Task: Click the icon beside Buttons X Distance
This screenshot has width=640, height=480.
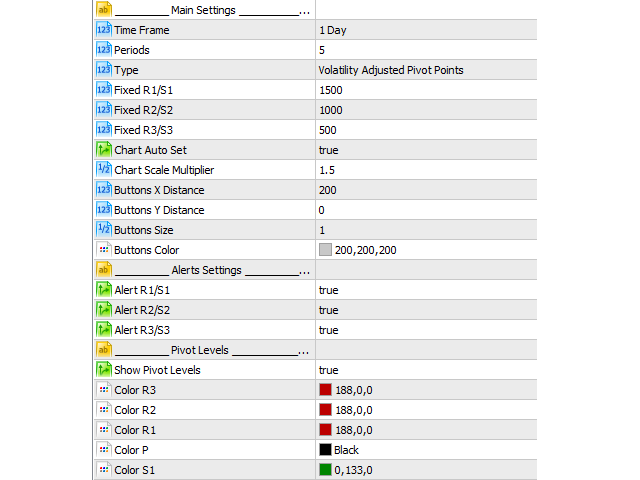Action: [104, 190]
